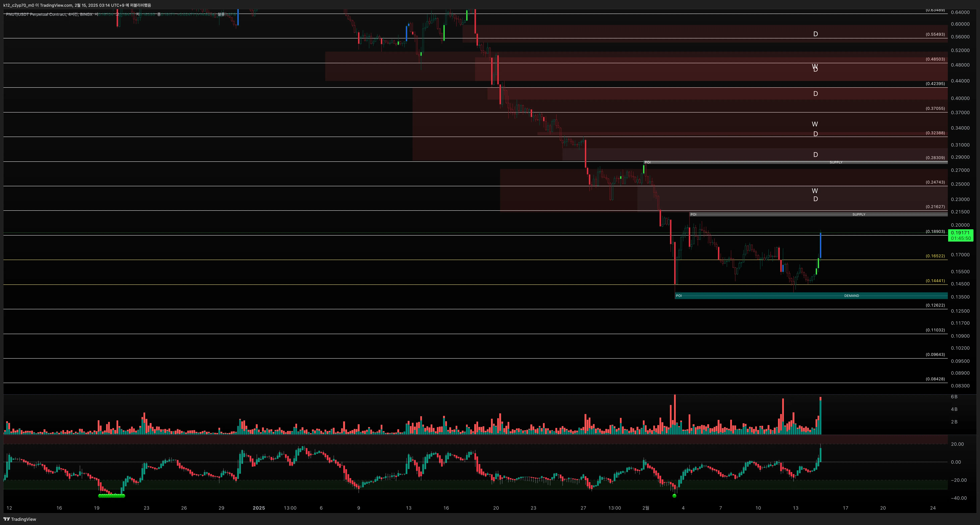Click the (0.11032) level label
This screenshot has height=525, width=980.
(935, 330)
